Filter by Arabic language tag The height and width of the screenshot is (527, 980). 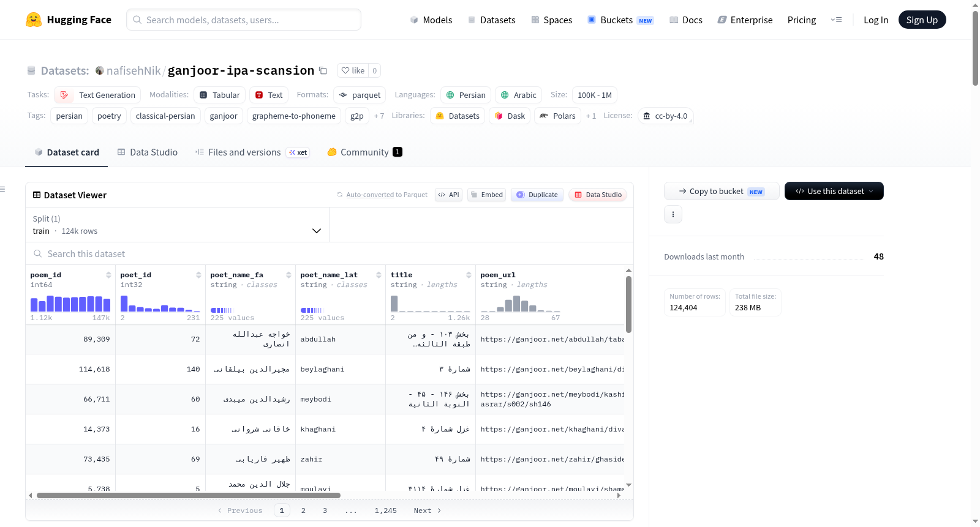click(518, 95)
